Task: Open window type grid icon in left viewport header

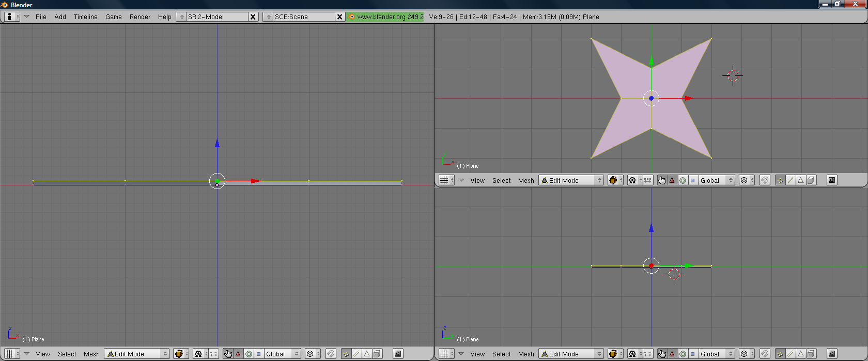Action: (12, 354)
